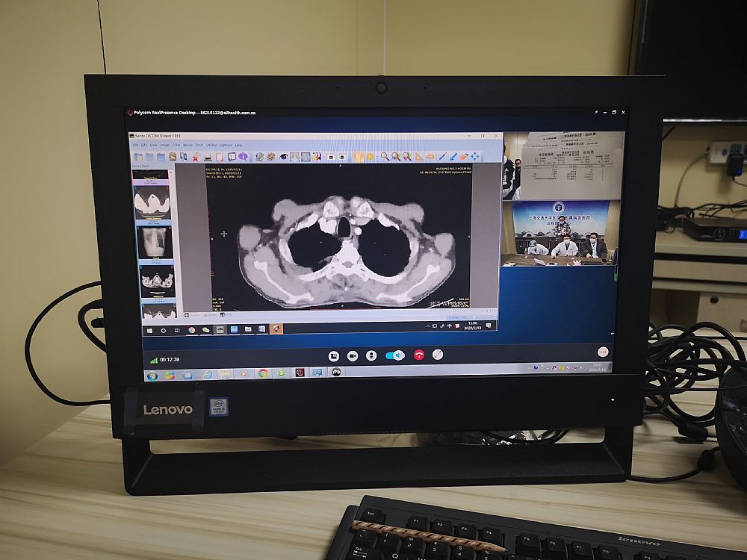Open the Tools menu
747x560 pixels.
[199, 145]
